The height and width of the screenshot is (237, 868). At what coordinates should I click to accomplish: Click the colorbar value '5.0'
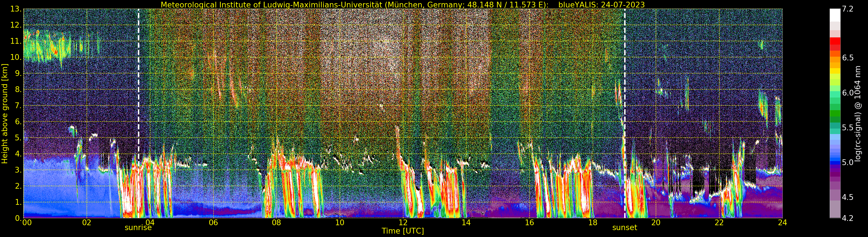tap(848, 162)
